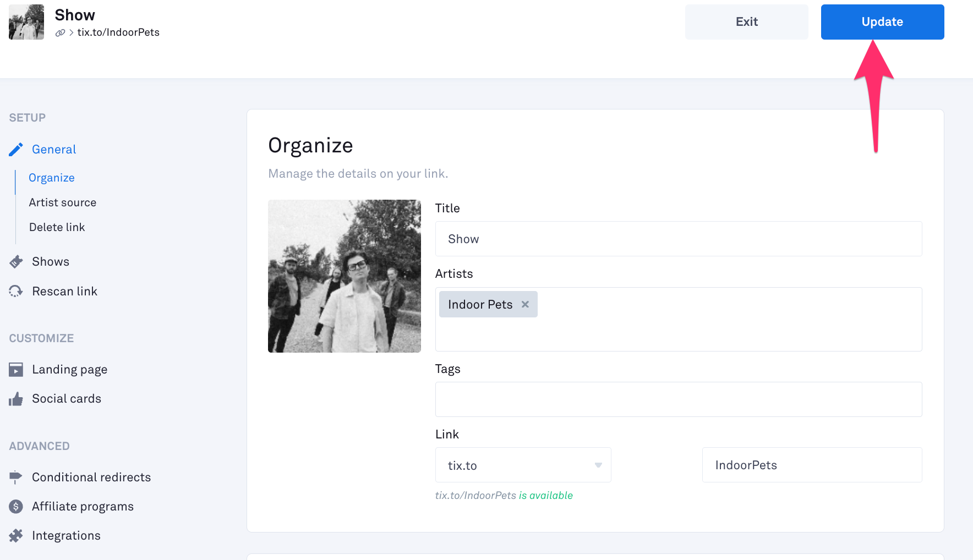973x560 pixels.
Task: Click the Artists input box
Action: point(679,319)
